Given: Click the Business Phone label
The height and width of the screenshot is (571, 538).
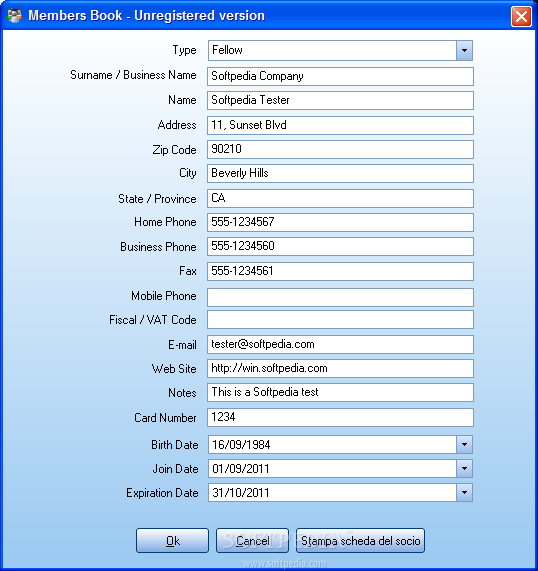Looking at the screenshot, I should (158, 247).
